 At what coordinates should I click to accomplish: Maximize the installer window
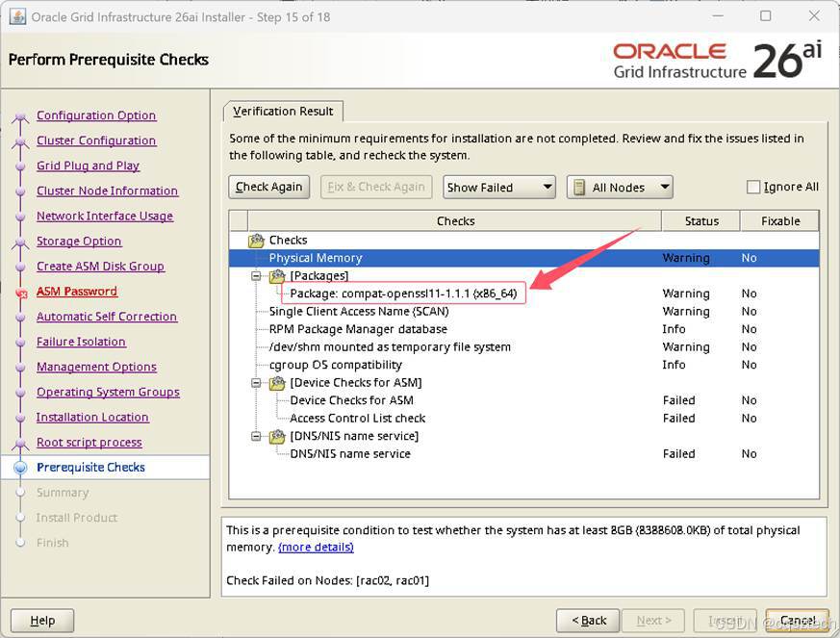766,16
